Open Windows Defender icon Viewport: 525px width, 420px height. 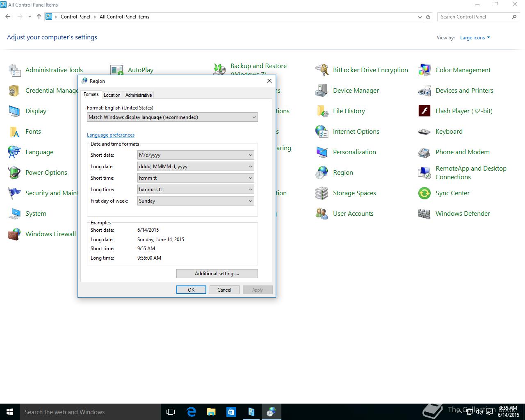tap(425, 214)
